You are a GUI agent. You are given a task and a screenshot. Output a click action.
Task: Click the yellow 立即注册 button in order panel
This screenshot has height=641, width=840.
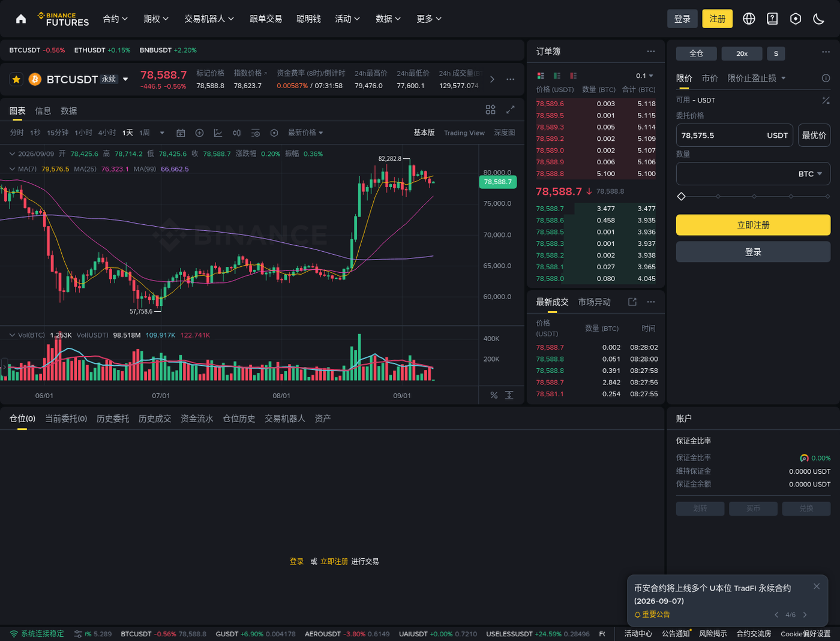click(753, 225)
